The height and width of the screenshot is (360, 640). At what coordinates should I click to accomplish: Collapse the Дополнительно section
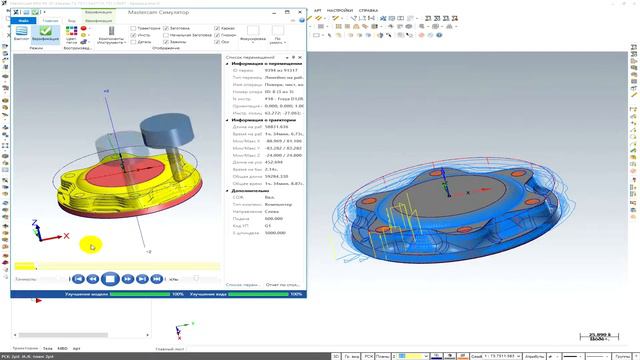click(x=228, y=191)
